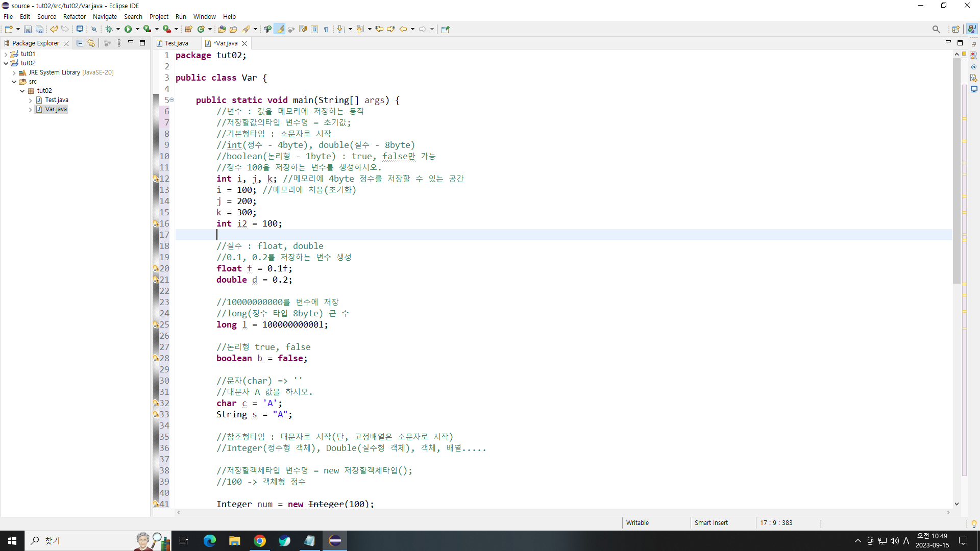Click the Debug bug icon
The height and width of the screenshot is (551, 980).
click(x=109, y=29)
